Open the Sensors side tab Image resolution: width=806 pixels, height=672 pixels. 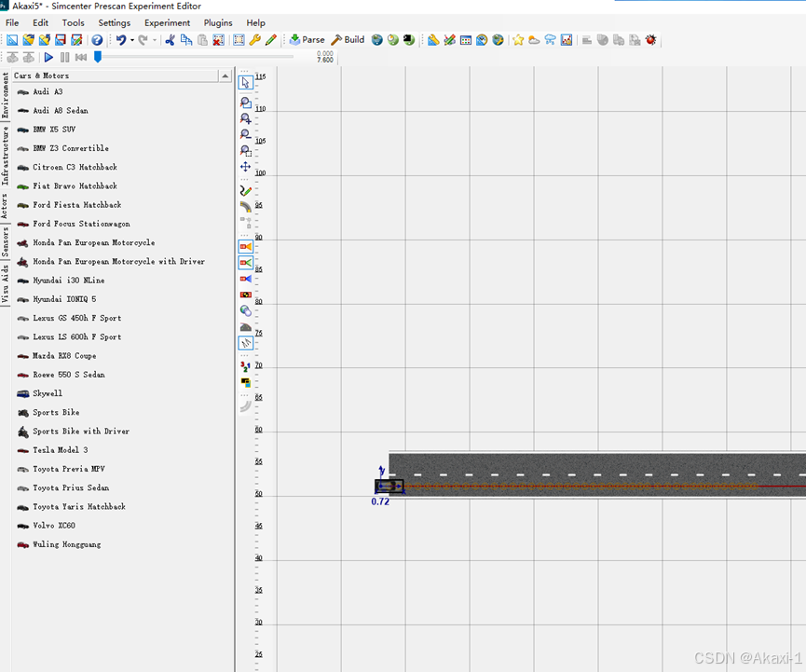(5, 242)
